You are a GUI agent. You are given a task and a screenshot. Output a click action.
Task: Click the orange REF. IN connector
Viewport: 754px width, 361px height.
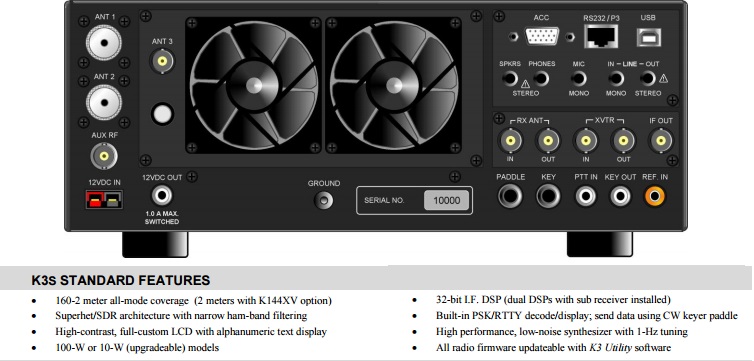point(655,196)
